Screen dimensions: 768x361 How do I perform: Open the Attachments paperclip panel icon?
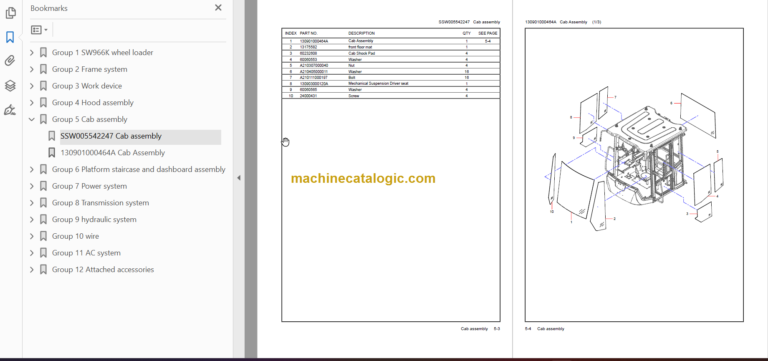click(x=10, y=61)
